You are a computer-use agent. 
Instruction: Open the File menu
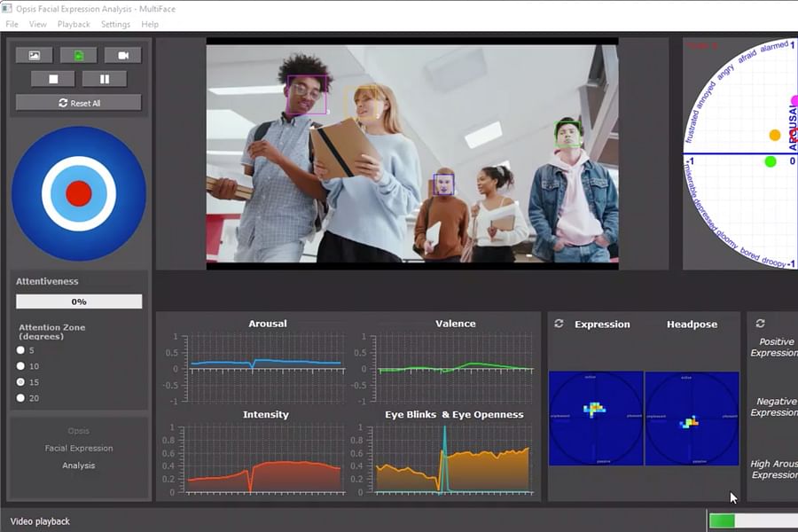(x=12, y=24)
